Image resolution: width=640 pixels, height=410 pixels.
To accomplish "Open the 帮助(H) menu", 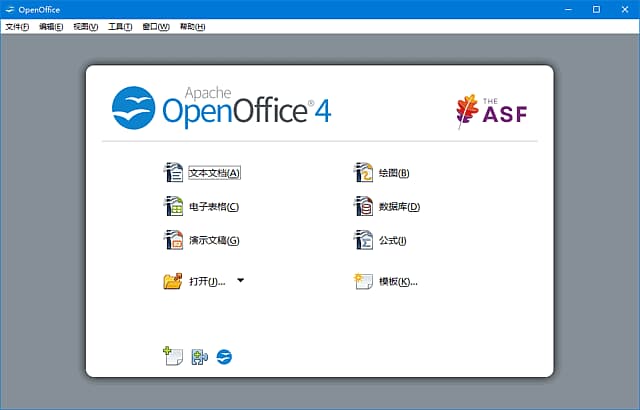I will point(192,27).
